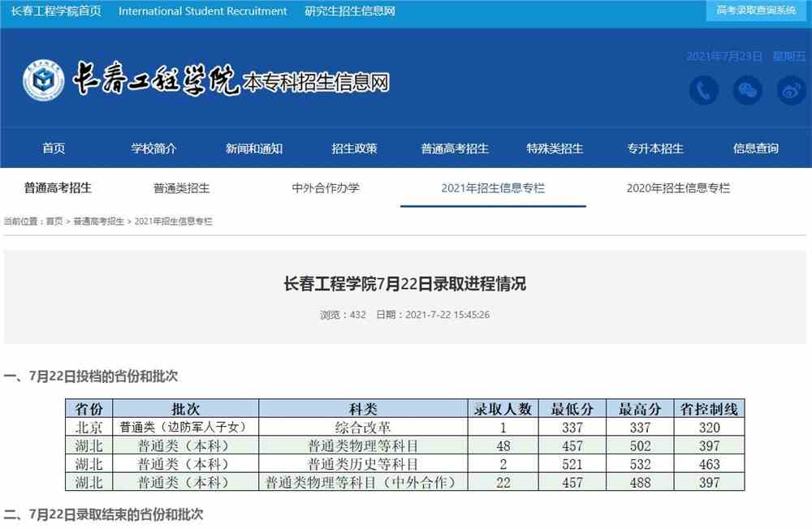Click the 北京 province cell
Viewport: 812px width, 529px height.
tap(89, 428)
